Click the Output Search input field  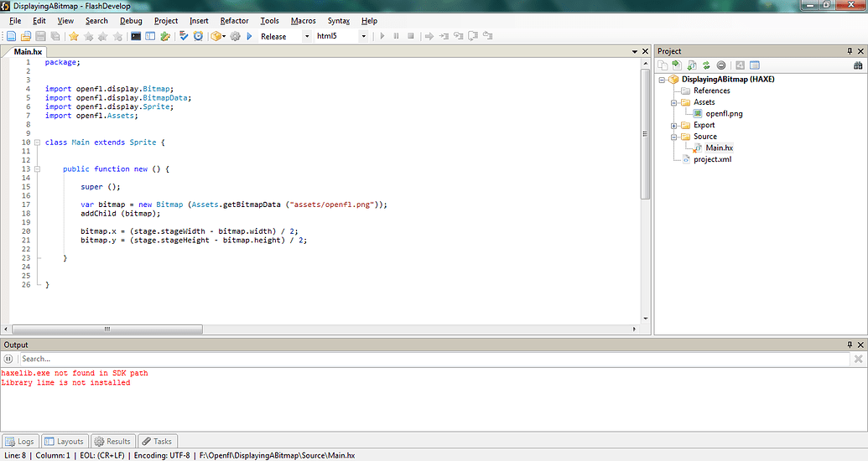pyautogui.click(x=434, y=360)
